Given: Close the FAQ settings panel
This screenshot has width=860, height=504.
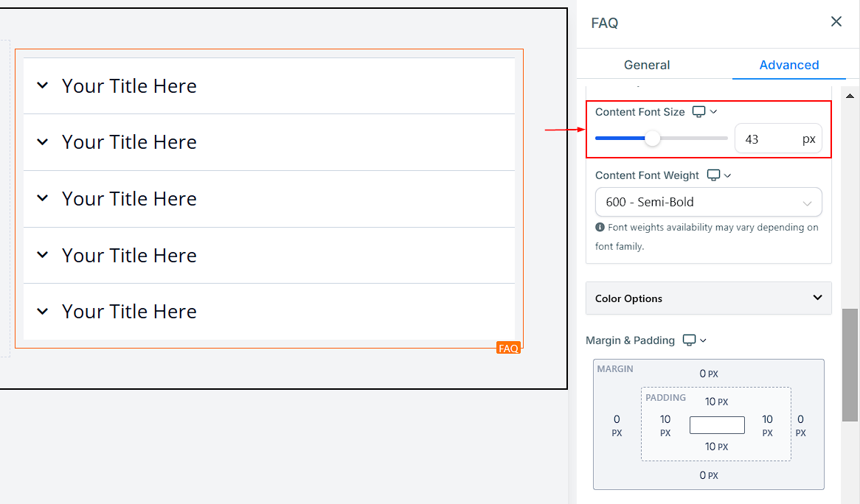Looking at the screenshot, I should (836, 22).
